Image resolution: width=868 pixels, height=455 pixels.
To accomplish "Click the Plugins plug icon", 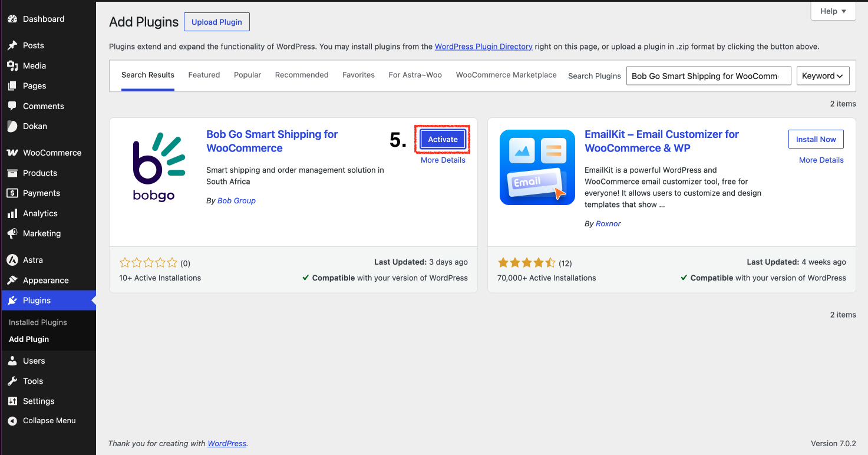I will point(12,301).
